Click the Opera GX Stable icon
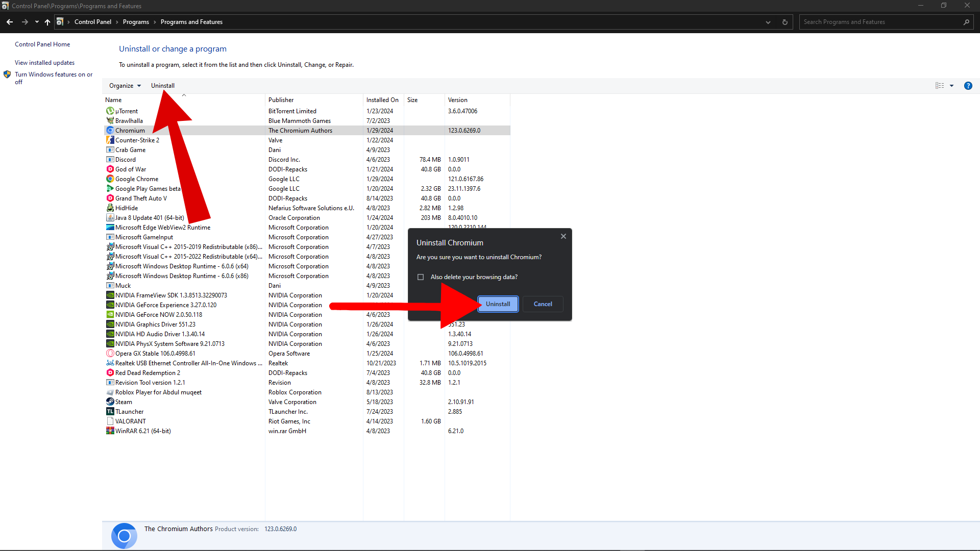Screen dimensions: 980x551 click(110, 353)
